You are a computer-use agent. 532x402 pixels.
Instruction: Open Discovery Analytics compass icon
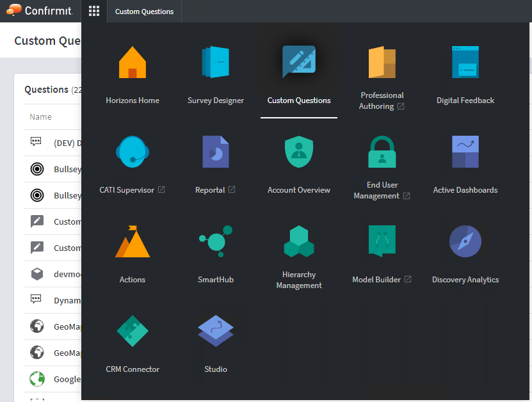465,241
